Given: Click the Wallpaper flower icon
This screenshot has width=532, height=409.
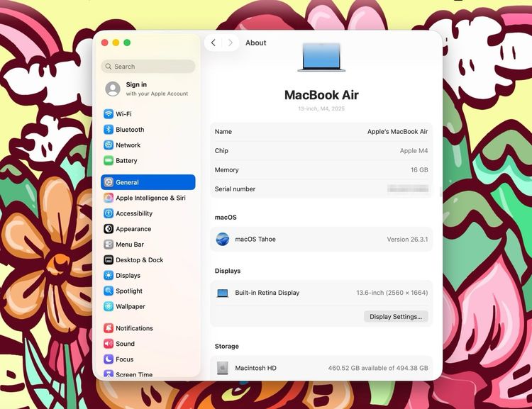Looking at the screenshot, I should pyautogui.click(x=109, y=307).
